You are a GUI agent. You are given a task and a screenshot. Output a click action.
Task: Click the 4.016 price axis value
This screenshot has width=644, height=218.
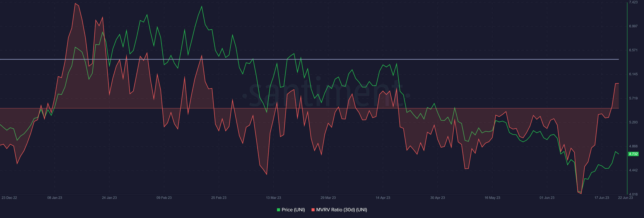click(633, 194)
